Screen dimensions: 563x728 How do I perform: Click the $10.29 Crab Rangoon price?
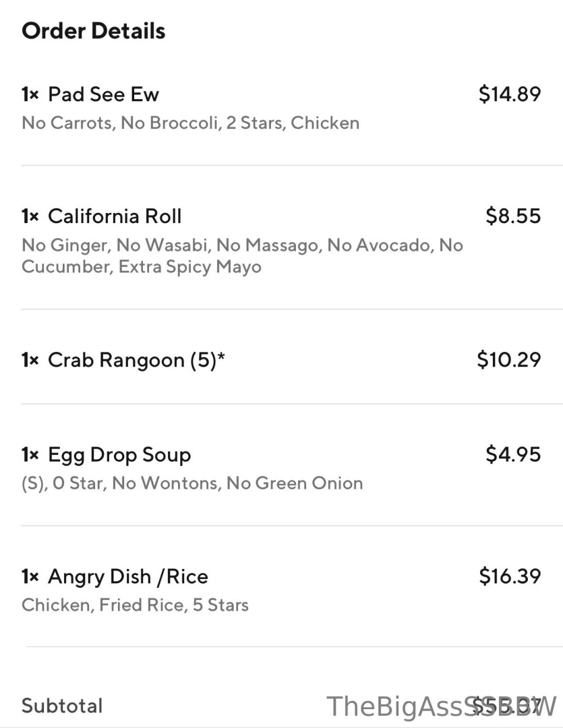point(508,360)
